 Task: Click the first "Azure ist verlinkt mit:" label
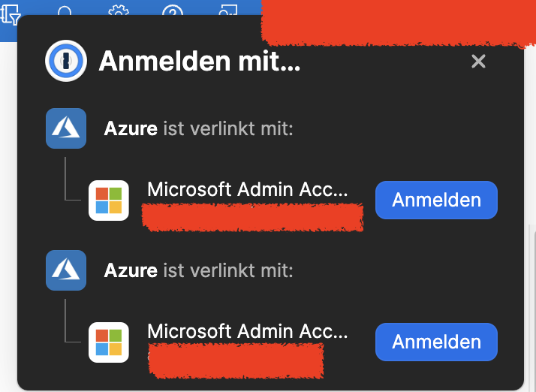point(198,128)
